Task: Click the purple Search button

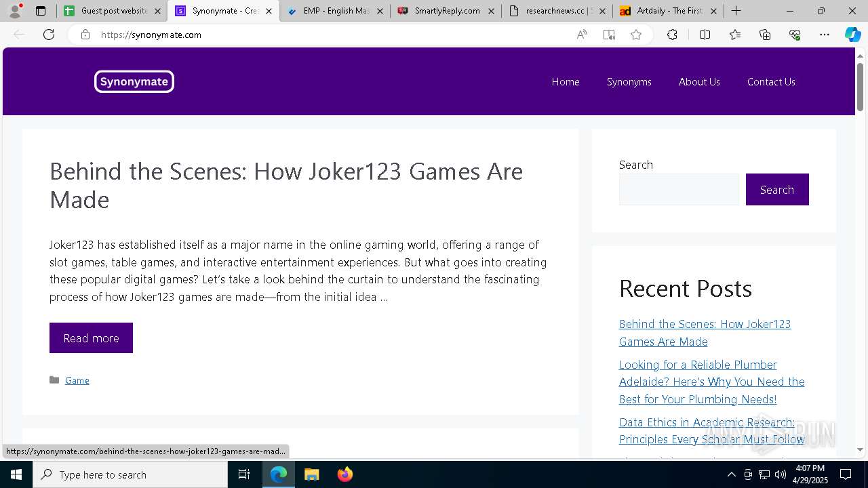Action: [x=777, y=189]
